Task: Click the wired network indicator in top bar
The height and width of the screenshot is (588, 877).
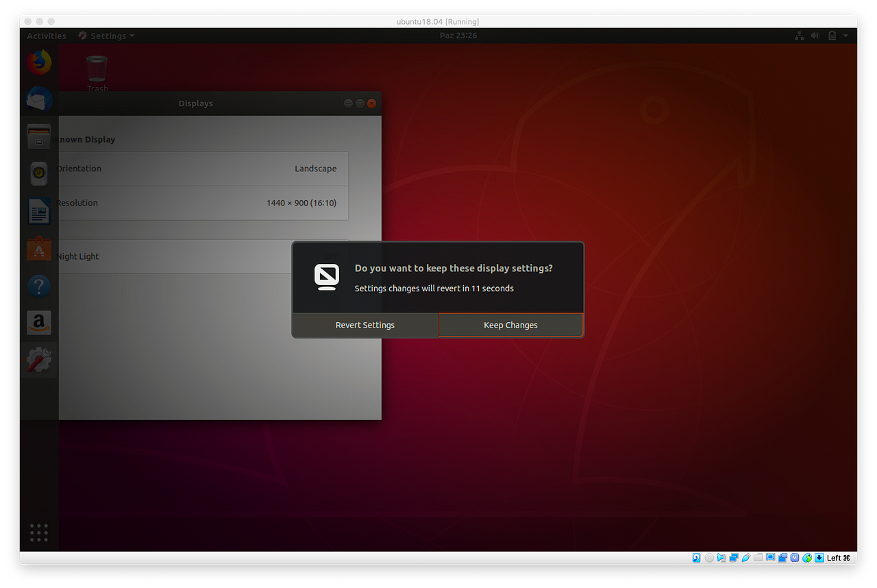Action: [799, 36]
